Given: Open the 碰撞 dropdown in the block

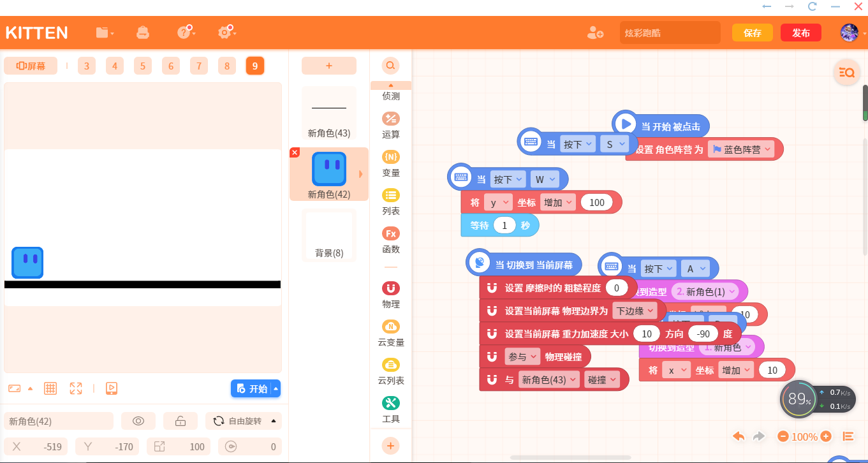Looking at the screenshot, I should (x=602, y=379).
